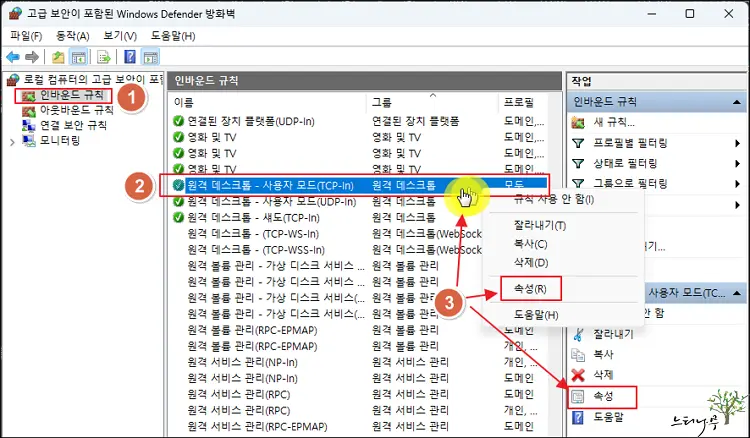
Task: Choose 잘라내기(T) from context menu
Action: coord(540,225)
